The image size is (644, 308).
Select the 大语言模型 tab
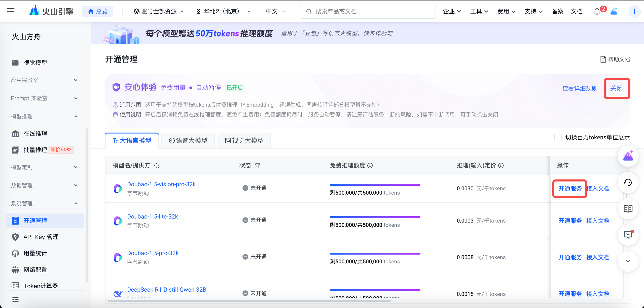pyautogui.click(x=132, y=141)
